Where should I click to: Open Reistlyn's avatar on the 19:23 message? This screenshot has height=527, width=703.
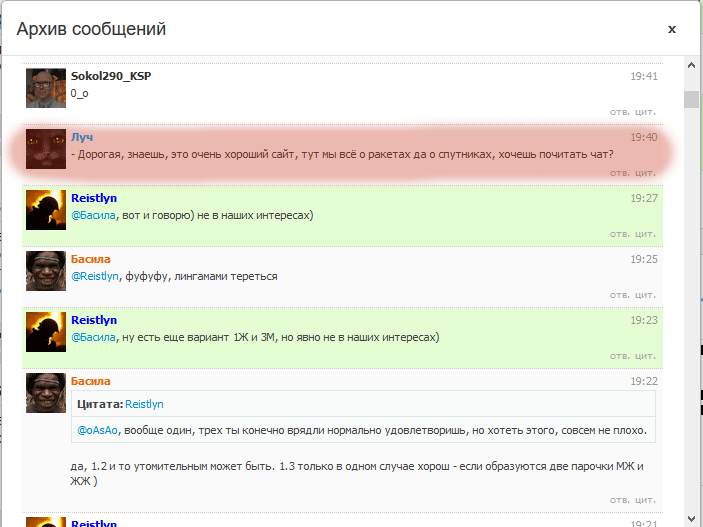(46, 332)
